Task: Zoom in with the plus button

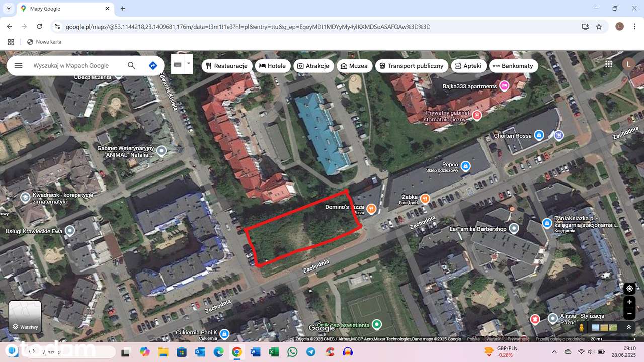Action: click(629, 302)
